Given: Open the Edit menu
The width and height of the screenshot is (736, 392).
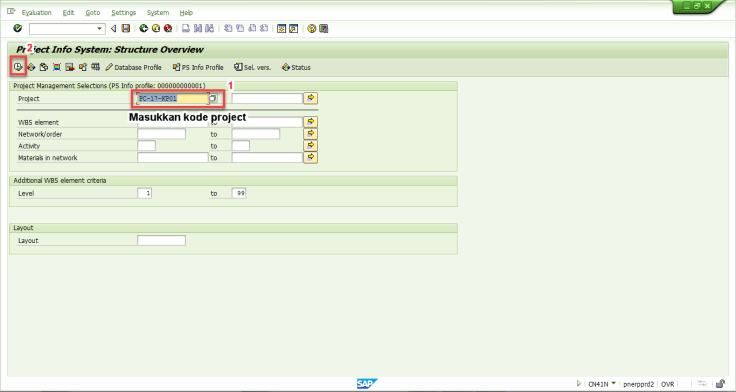Looking at the screenshot, I should (x=69, y=13).
